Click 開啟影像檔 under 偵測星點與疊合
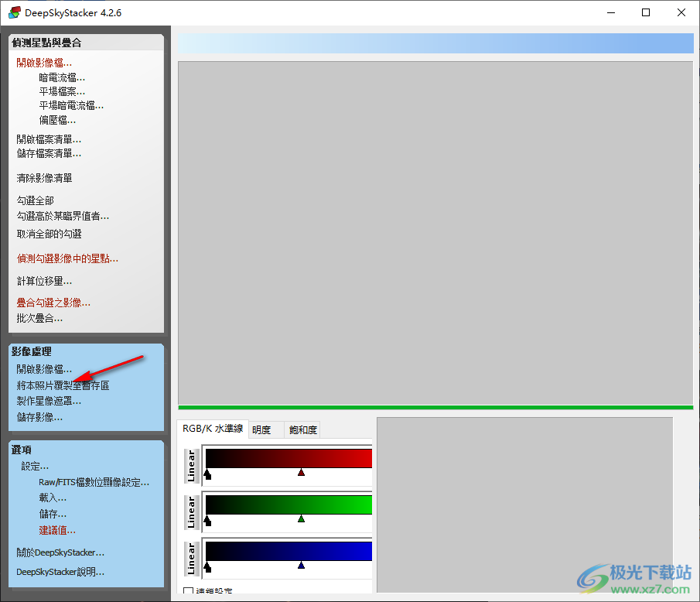The height and width of the screenshot is (602, 700). [x=44, y=63]
